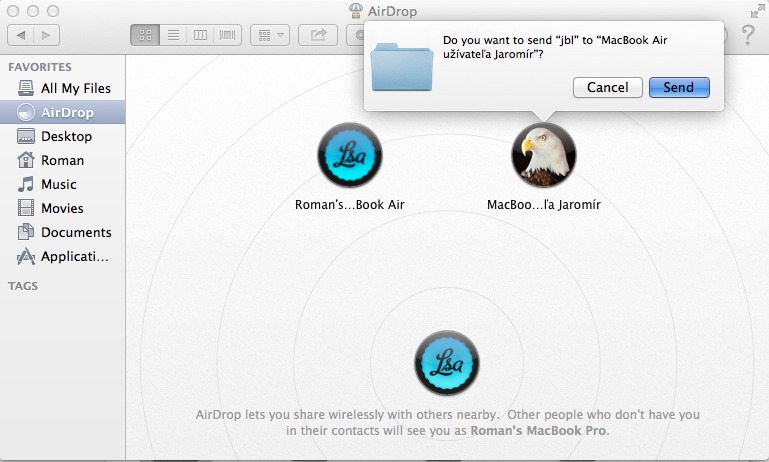
Task: Switch to list view
Action: (x=173, y=35)
